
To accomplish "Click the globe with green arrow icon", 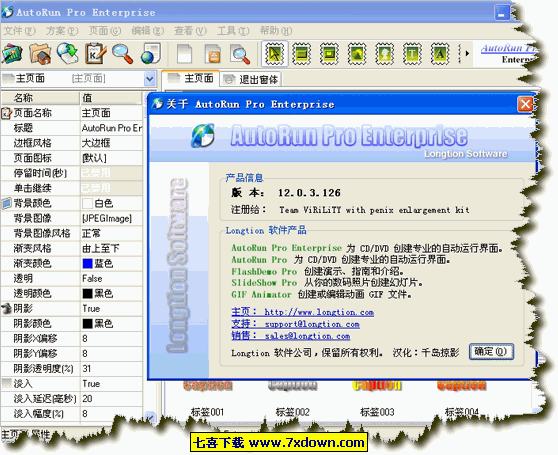I will pyautogui.click(x=68, y=54).
